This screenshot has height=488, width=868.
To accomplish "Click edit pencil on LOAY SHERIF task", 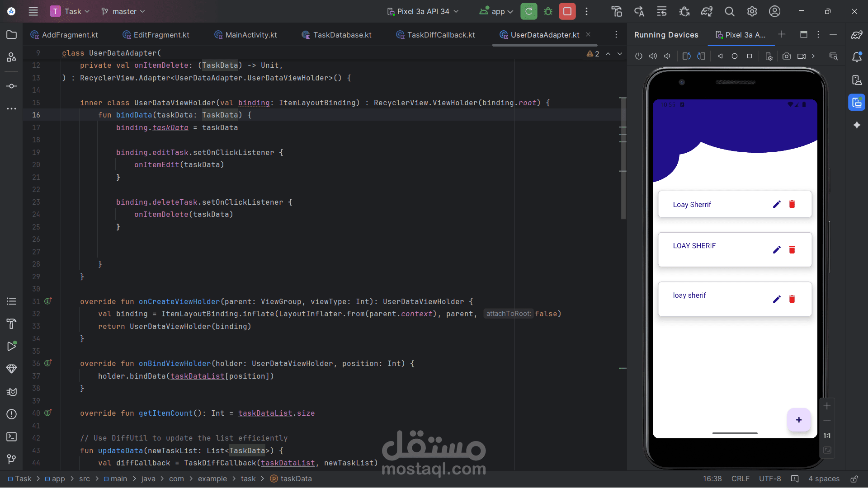I will (777, 249).
